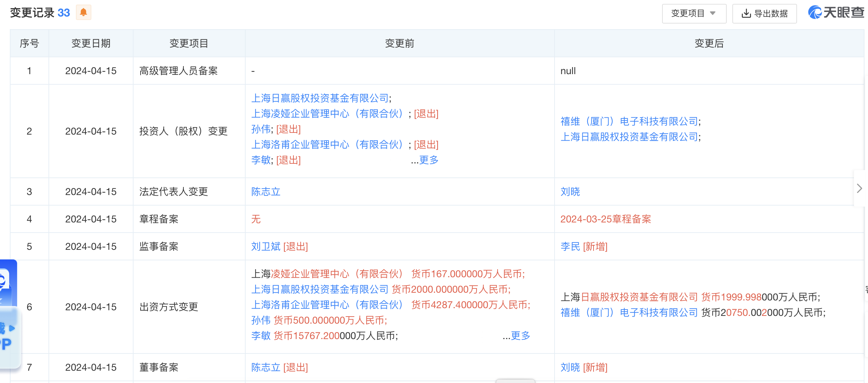Click the 2024-03-25章程备案 text
Viewport: 868px width, 383px height.
(x=605, y=219)
